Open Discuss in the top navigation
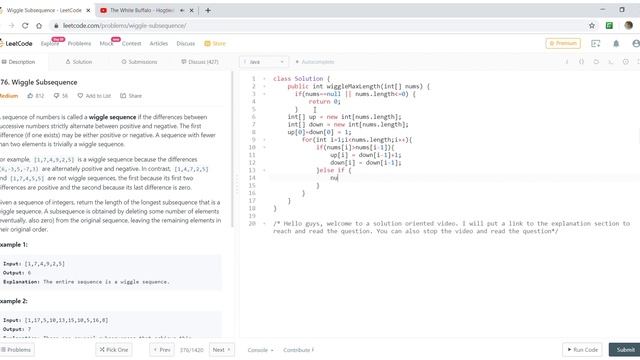Image resolution: width=640 pixels, height=360 pixels. [186, 44]
